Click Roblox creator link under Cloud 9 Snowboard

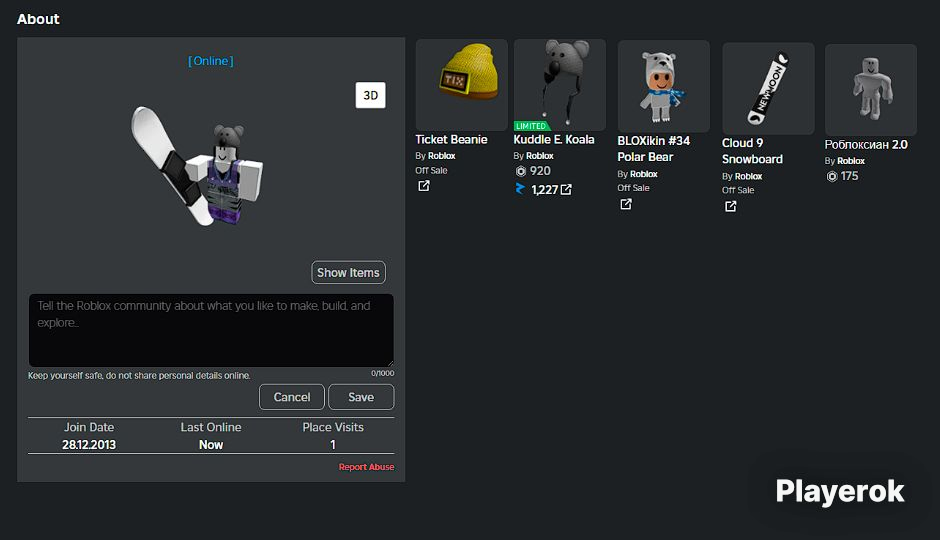click(x=748, y=176)
